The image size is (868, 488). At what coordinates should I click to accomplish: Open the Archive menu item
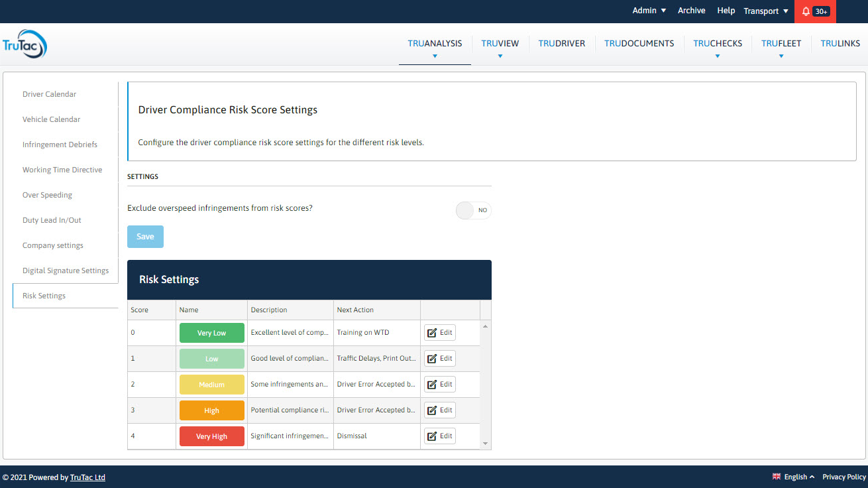tap(691, 10)
